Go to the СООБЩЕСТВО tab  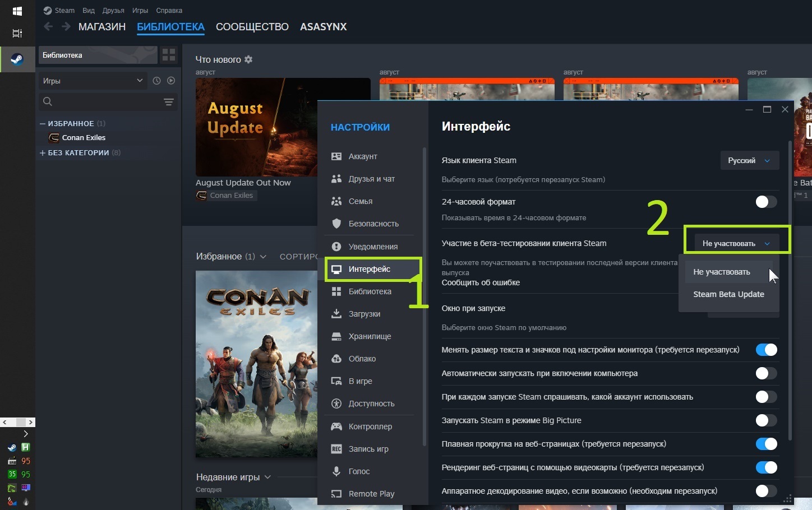[x=252, y=27]
